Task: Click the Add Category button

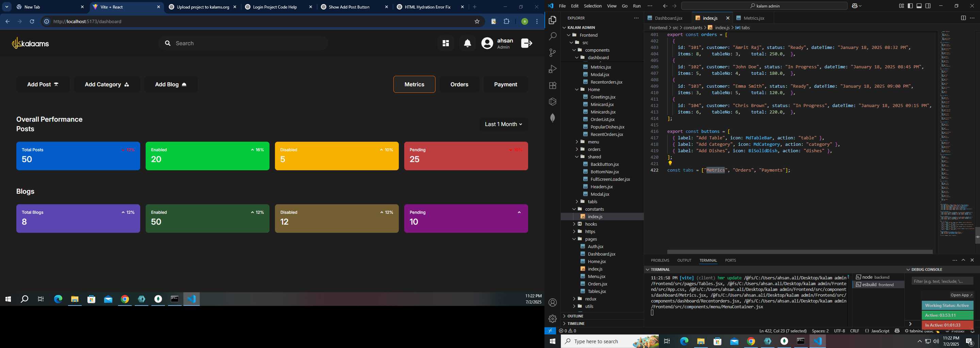Action: [107, 84]
